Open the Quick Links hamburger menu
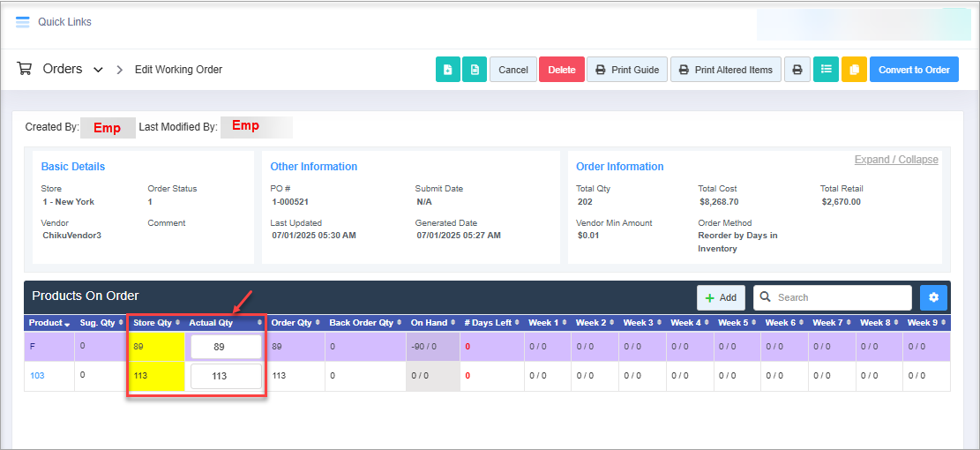980x450 pixels. point(23,22)
